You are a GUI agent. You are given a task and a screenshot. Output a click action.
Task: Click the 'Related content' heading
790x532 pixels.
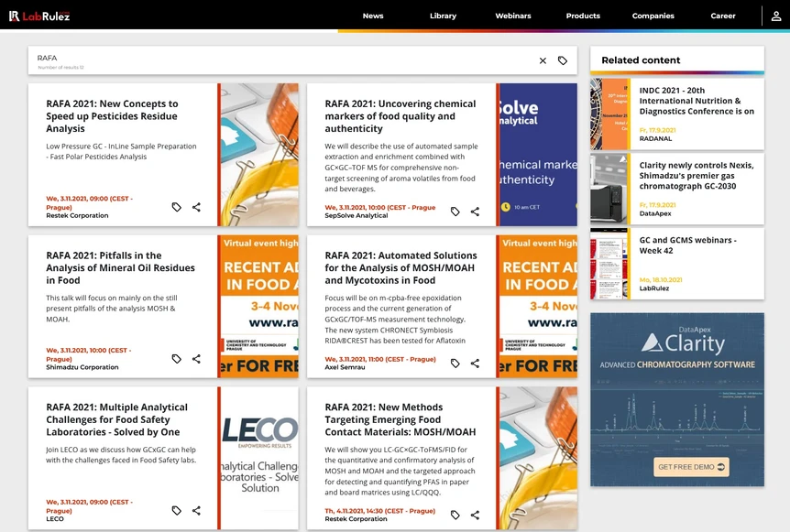(x=641, y=60)
